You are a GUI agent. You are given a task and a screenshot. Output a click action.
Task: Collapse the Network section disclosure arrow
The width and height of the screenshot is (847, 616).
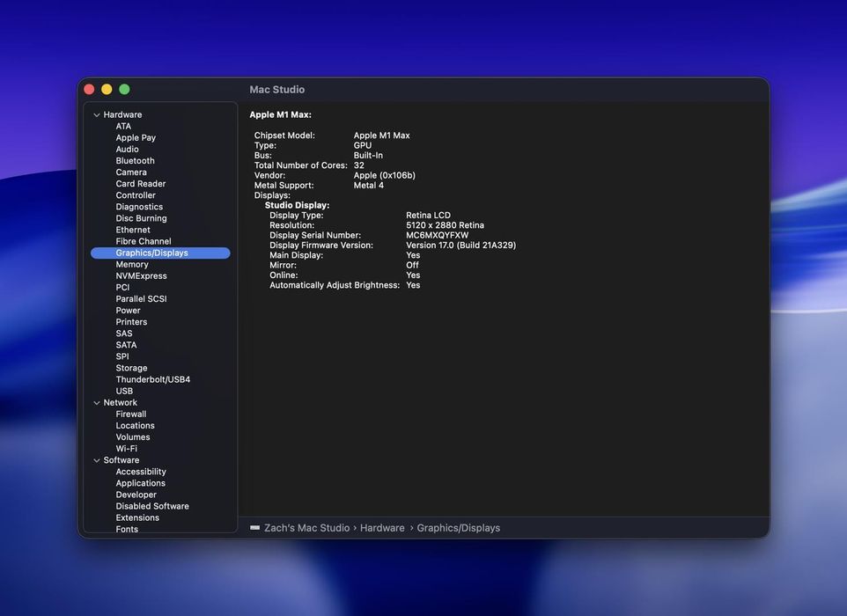pyautogui.click(x=97, y=403)
